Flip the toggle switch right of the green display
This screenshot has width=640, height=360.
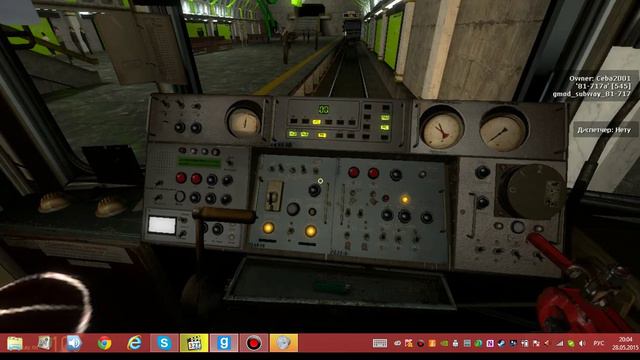(x=230, y=162)
